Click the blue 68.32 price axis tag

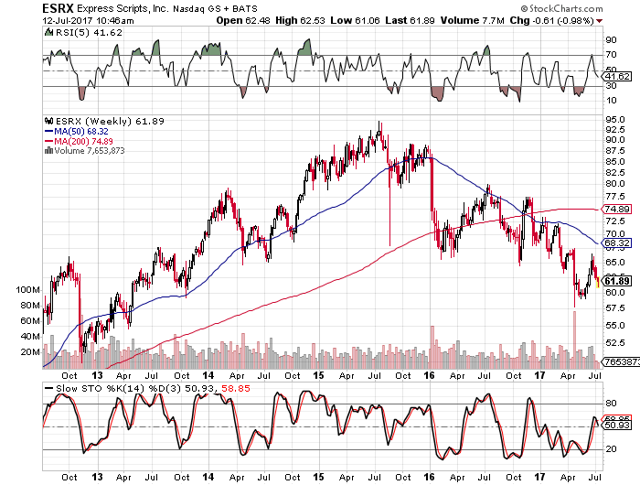point(617,243)
